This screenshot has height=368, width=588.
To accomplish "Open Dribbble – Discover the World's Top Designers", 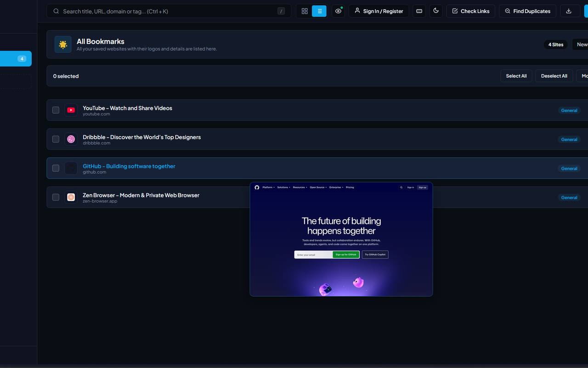I will click(141, 137).
